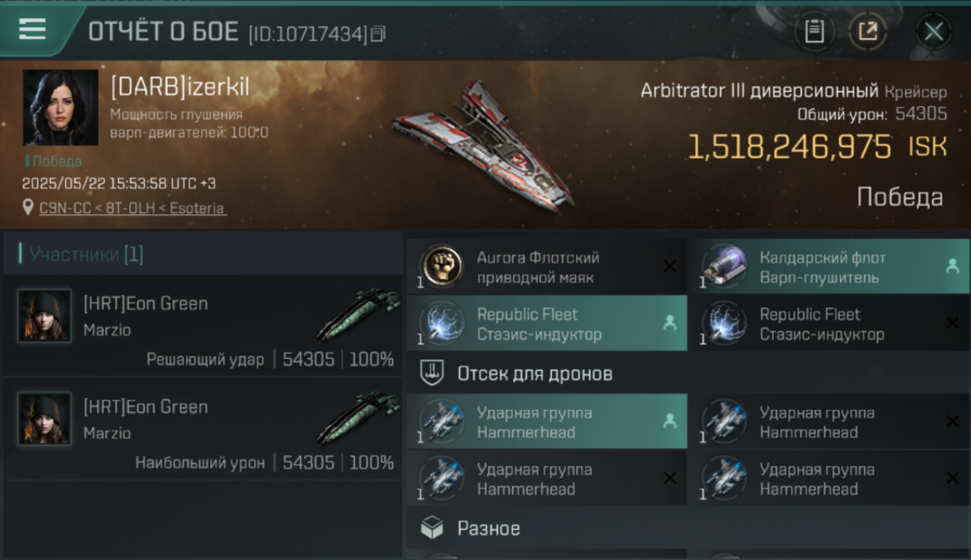Share battle report via export icon
The height and width of the screenshot is (560, 971).
pos(868,31)
